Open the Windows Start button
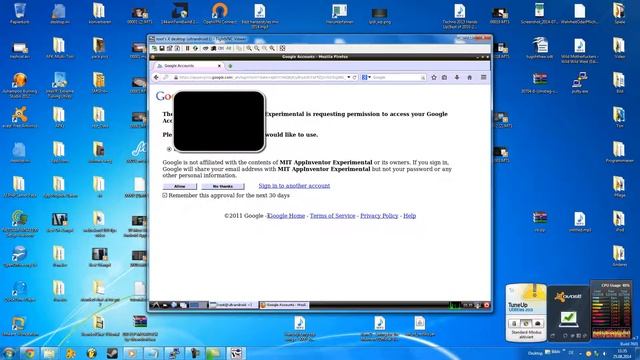This screenshot has height=360, width=640. click(9, 353)
